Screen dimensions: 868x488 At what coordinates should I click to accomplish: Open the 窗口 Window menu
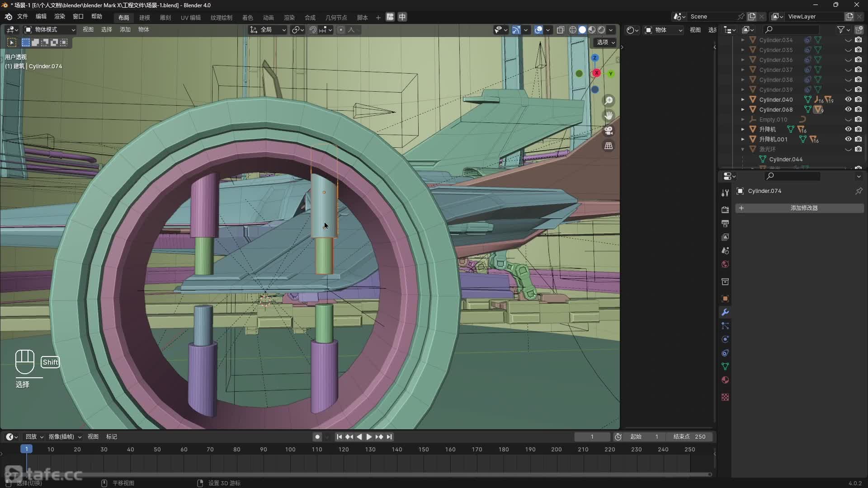tap(78, 17)
